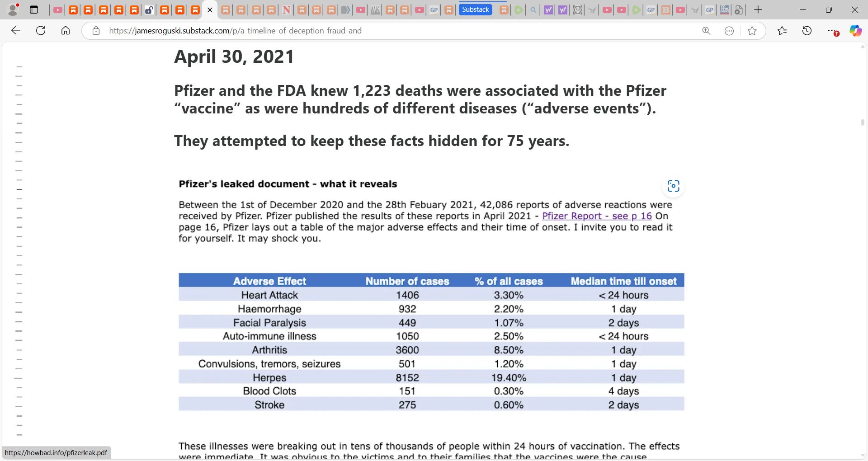The height and width of the screenshot is (461, 868).
Task: Click the vertical scrollbar thumb
Action: tap(863, 122)
